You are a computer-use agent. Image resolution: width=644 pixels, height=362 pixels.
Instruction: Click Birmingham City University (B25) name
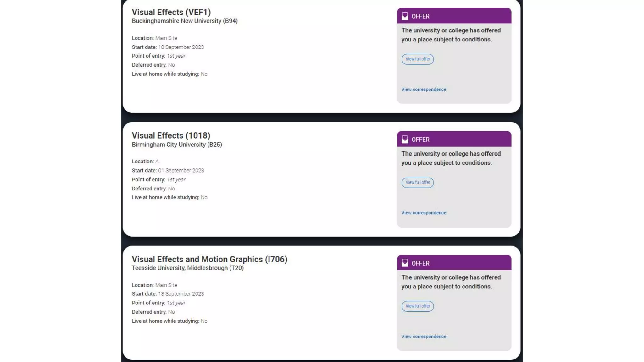177,145
